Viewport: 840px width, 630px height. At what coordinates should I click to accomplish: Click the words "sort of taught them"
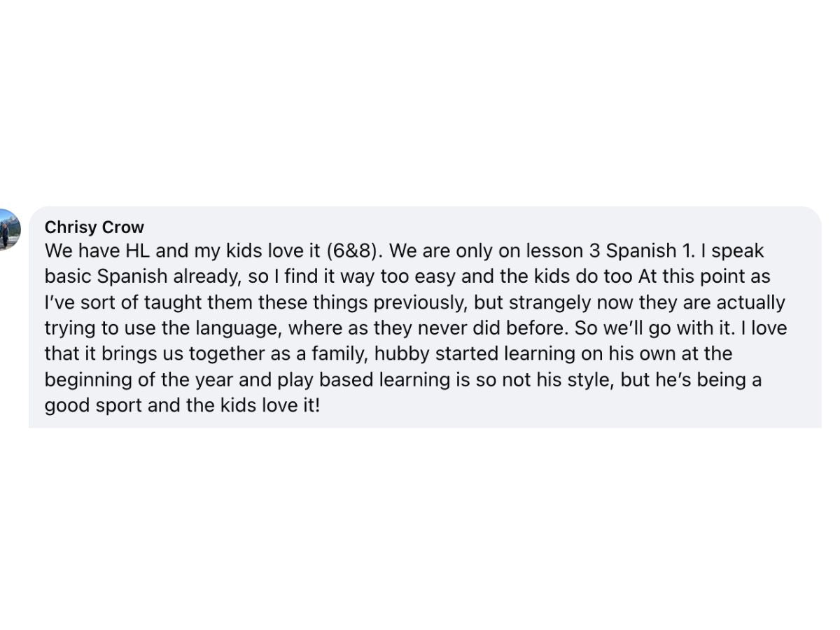point(157,302)
